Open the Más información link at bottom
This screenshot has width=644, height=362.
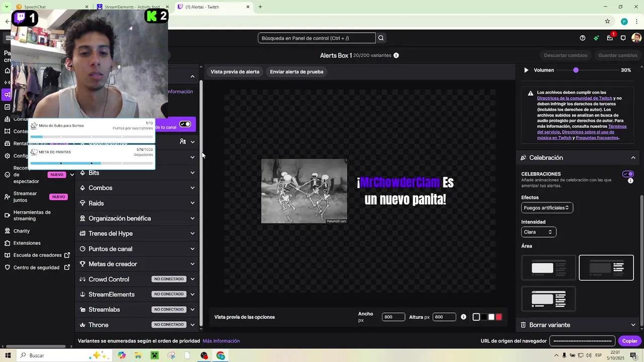(221, 341)
